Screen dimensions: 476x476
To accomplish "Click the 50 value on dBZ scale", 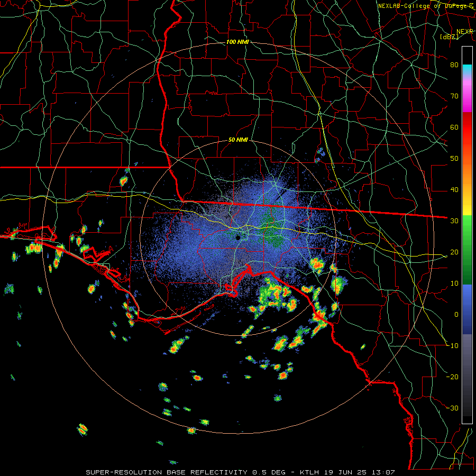I will (x=454, y=159).
